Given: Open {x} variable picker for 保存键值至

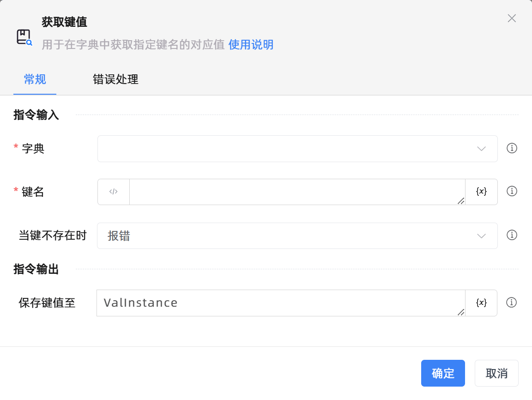Looking at the screenshot, I should [x=481, y=303].
